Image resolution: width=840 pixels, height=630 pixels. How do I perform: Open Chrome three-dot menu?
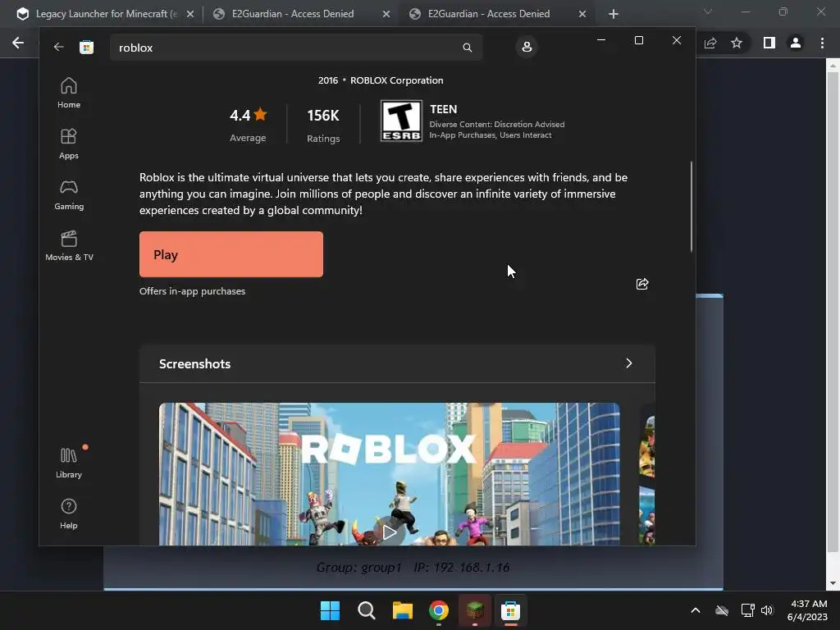click(822, 43)
